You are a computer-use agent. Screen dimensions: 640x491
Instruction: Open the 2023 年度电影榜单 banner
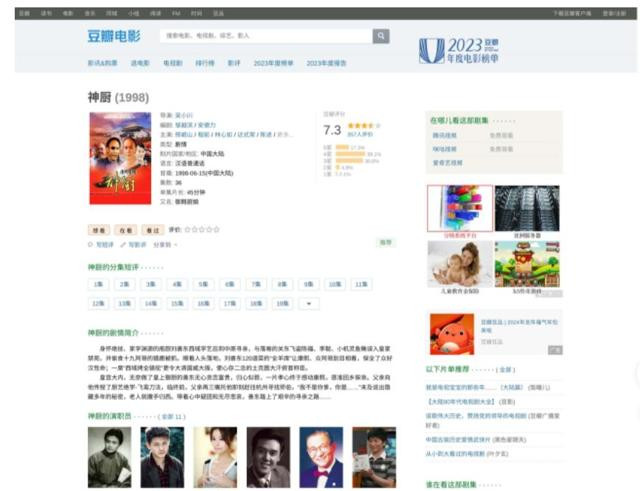tap(459, 51)
